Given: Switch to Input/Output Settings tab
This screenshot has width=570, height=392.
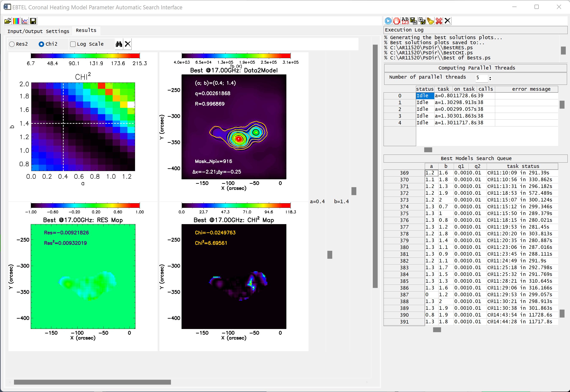Looking at the screenshot, I should tap(38, 31).
